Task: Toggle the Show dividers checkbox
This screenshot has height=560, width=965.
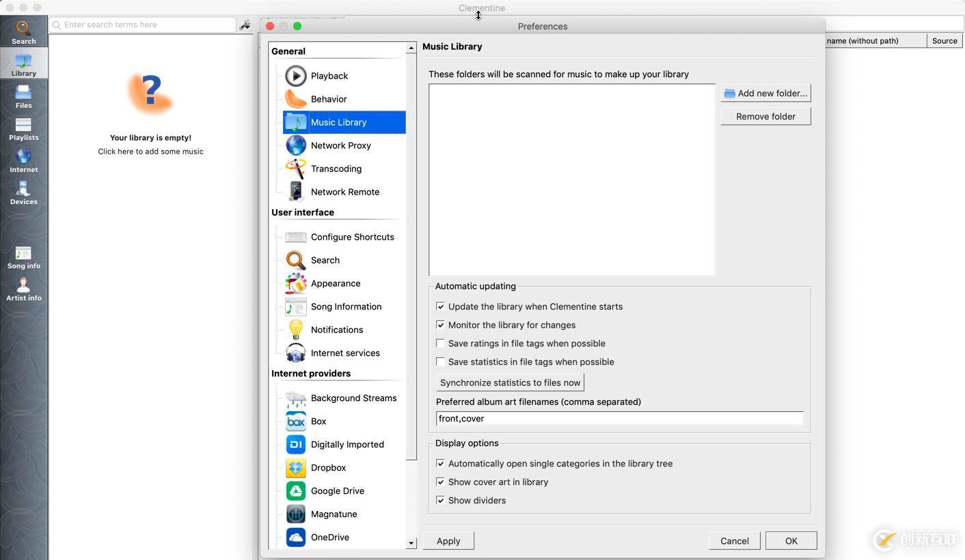Action: tap(441, 501)
